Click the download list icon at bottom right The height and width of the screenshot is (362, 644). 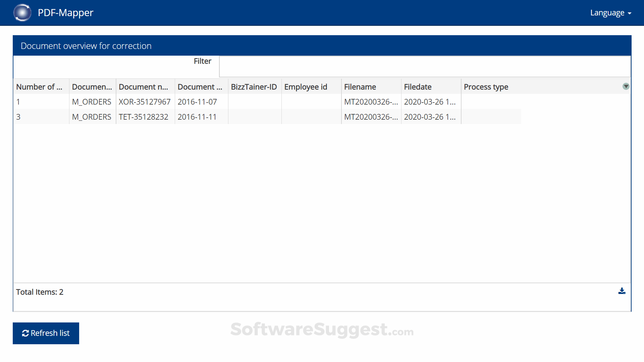click(622, 291)
